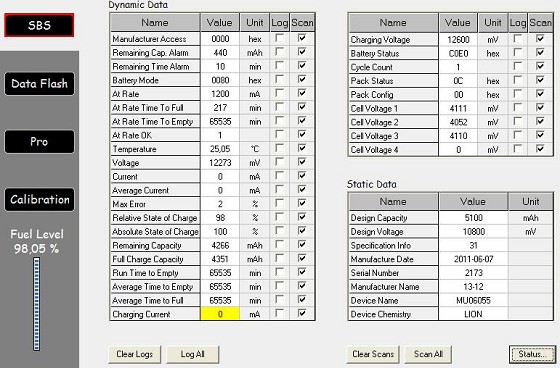Select the Design Capacity value cell

pyautogui.click(x=474, y=218)
